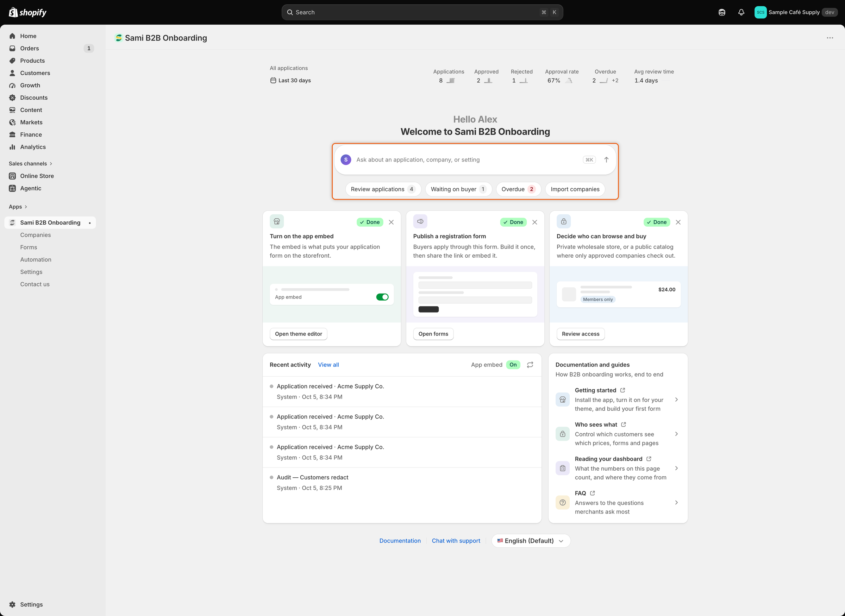Open the Last 30 days date range picker

pos(290,81)
